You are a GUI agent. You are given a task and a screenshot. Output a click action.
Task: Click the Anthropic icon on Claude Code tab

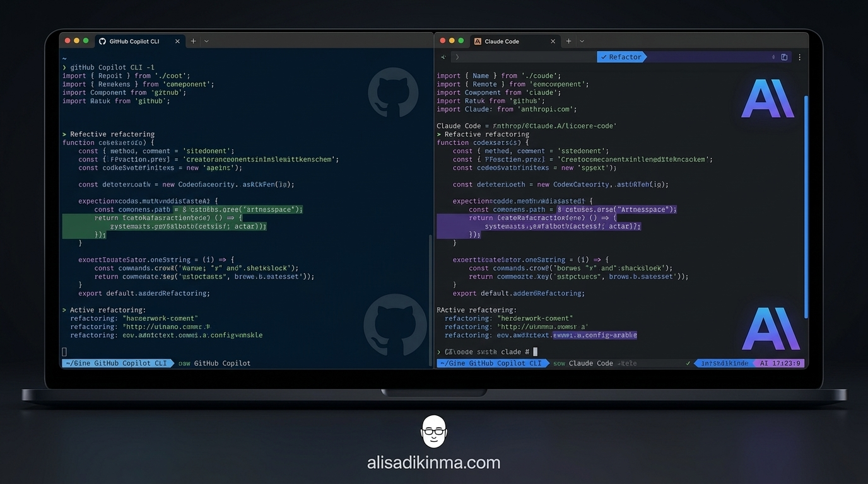478,41
